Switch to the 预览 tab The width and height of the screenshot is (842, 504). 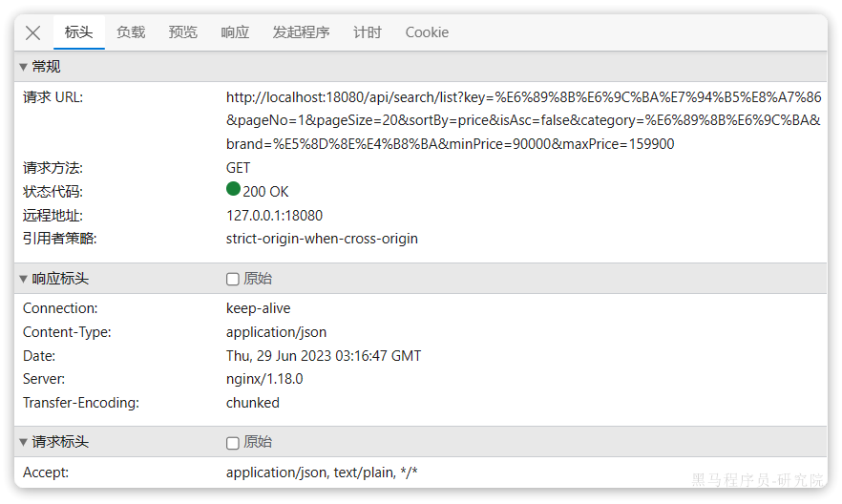point(182,32)
